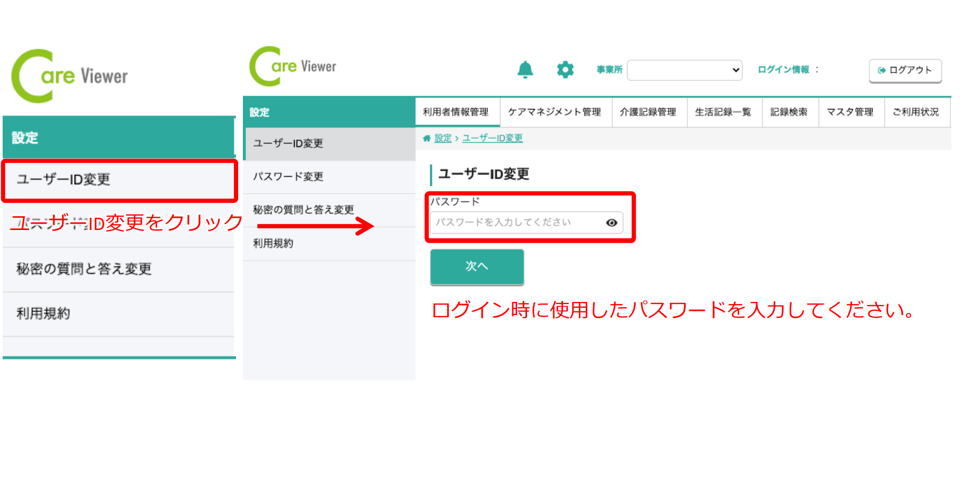Open the 生活記録一覧 tab

723,112
